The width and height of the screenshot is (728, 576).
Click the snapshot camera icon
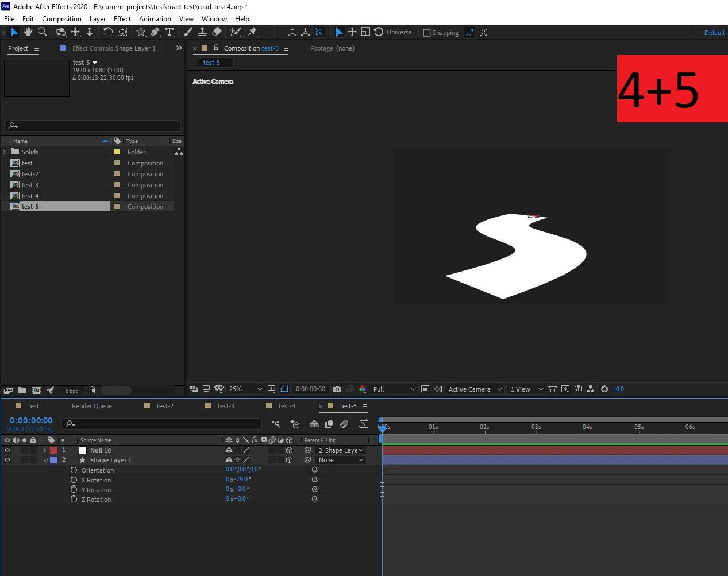337,389
